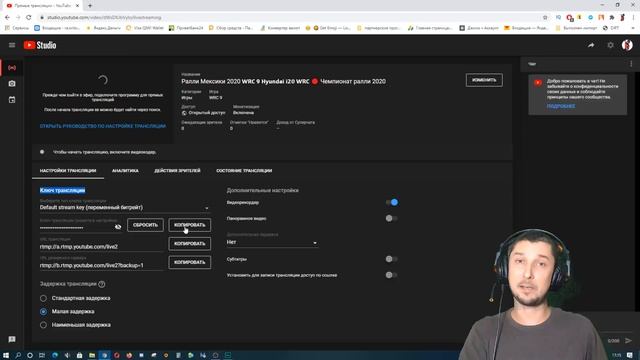Screen dimensions: 640x360
Task: Expand the Default stream key dropdown
Action: click(125, 208)
